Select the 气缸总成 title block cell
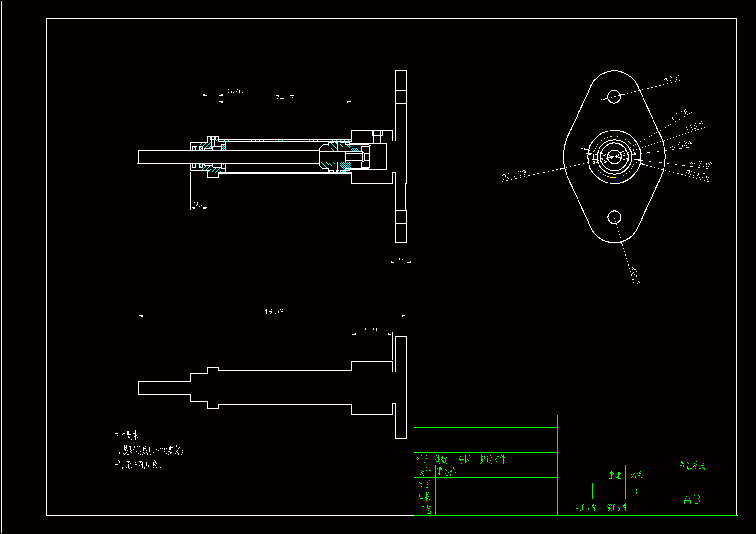Viewport: 756px width, 534px height. [x=692, y=465]
